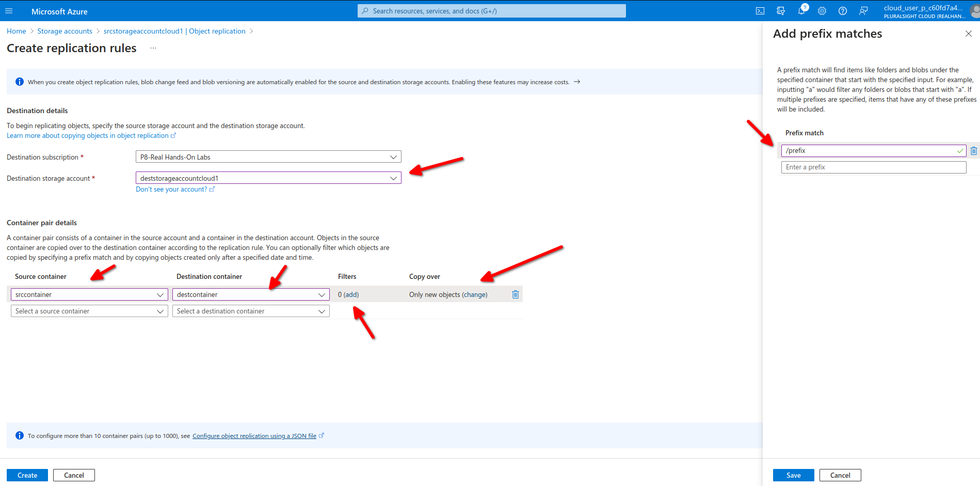
Task: Navigate to the Home breadcrumb
Action: (16, 31)
